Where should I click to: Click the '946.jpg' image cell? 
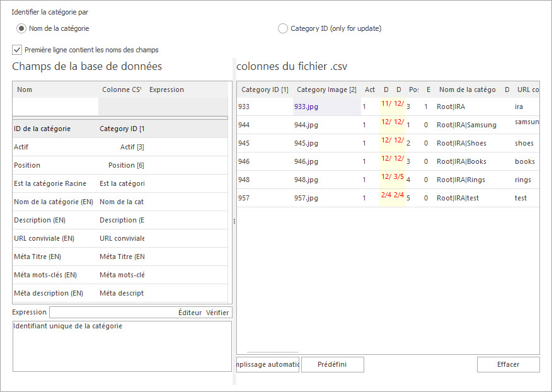click(326, 162)
